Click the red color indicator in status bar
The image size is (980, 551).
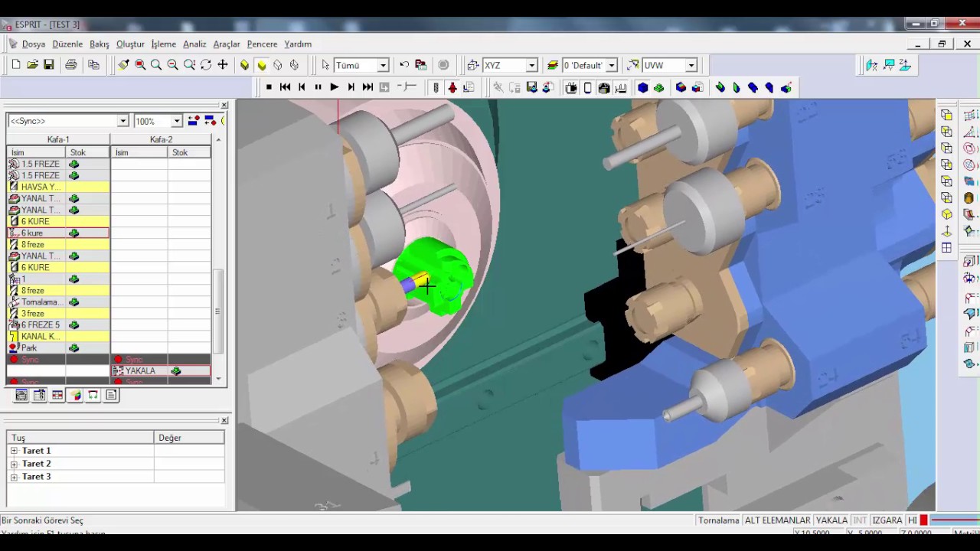click(924, 520)
